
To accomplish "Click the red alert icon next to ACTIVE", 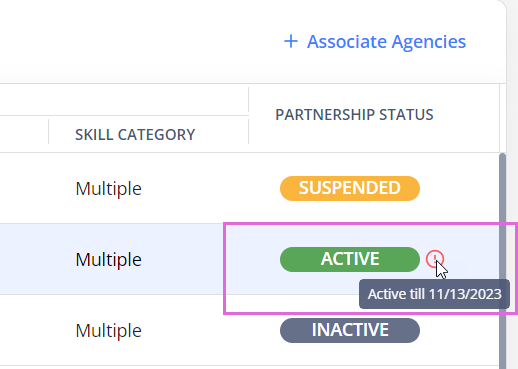I will tap(434, 259).
